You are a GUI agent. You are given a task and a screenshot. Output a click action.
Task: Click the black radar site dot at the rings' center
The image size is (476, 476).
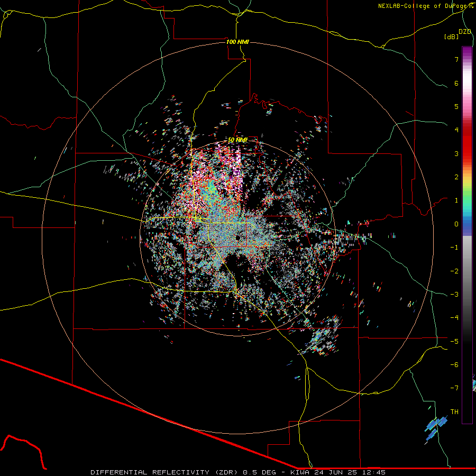point(237,237)
